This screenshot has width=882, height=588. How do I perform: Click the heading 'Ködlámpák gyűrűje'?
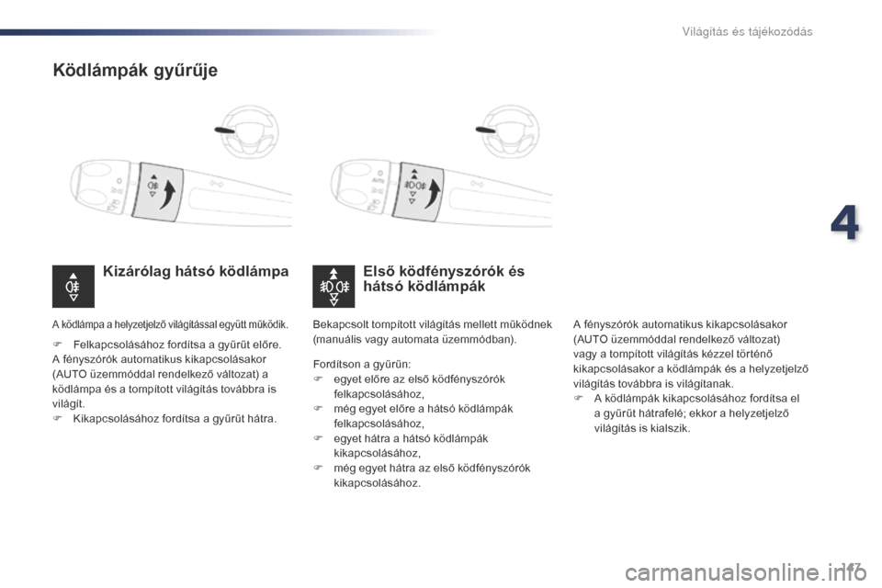point(135,71)
